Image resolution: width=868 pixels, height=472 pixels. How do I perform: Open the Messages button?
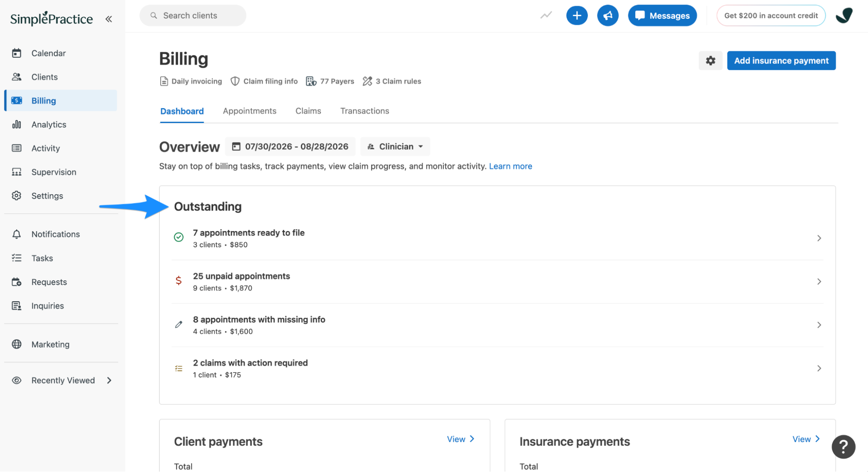[x=662, y=16]
